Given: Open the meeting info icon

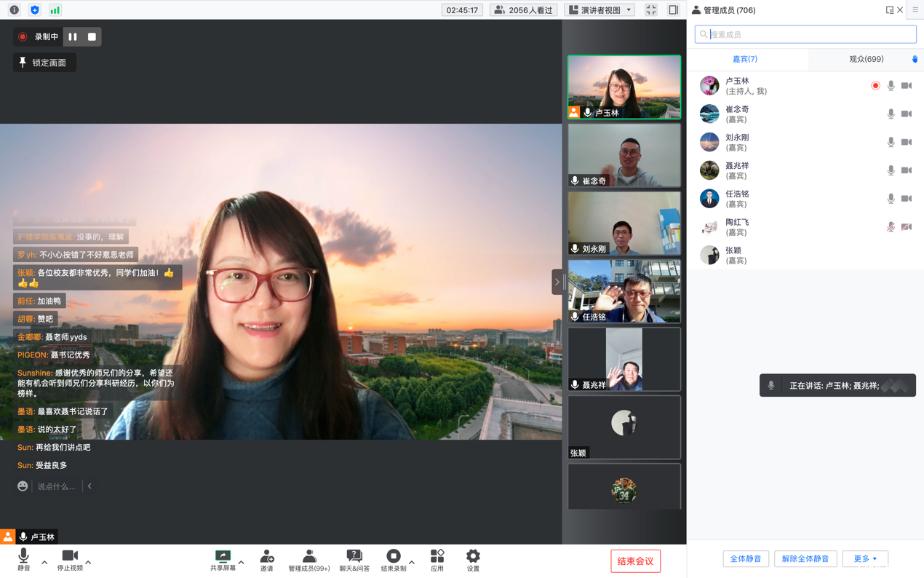Looking at the screenshot, I should (14, 10).
